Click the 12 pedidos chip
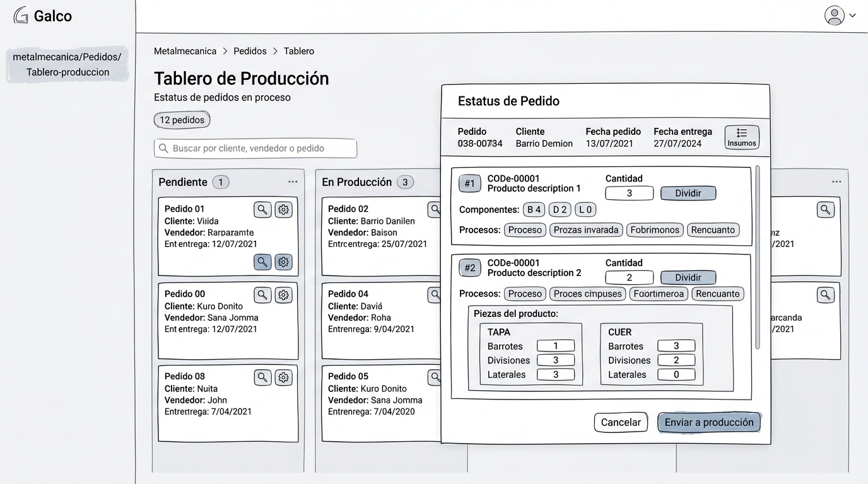Viewport: 868px width, 484px height. 182,120
